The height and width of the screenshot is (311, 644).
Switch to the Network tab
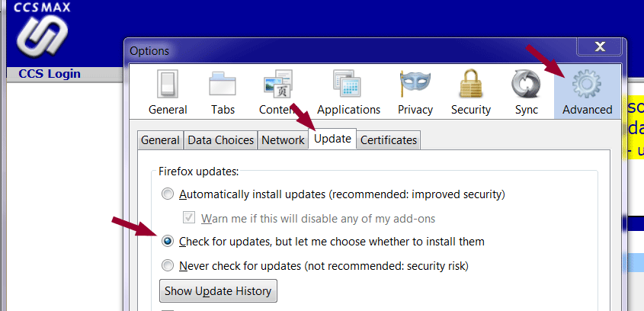(x=283, y=140)
